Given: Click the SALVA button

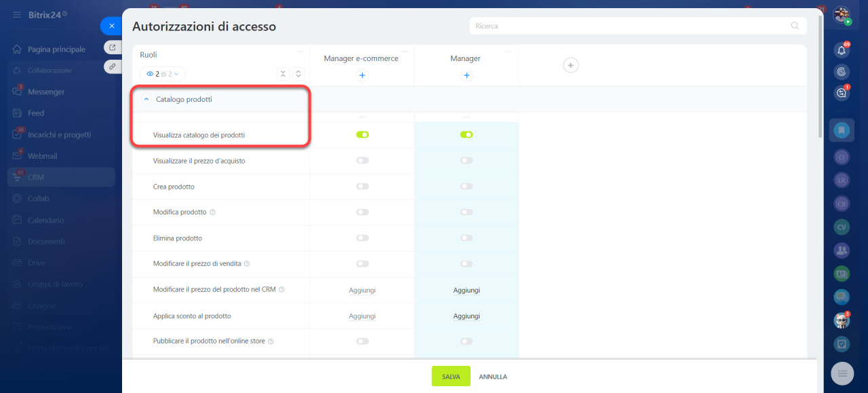Looking at the screenshot, I should [451, 377].
